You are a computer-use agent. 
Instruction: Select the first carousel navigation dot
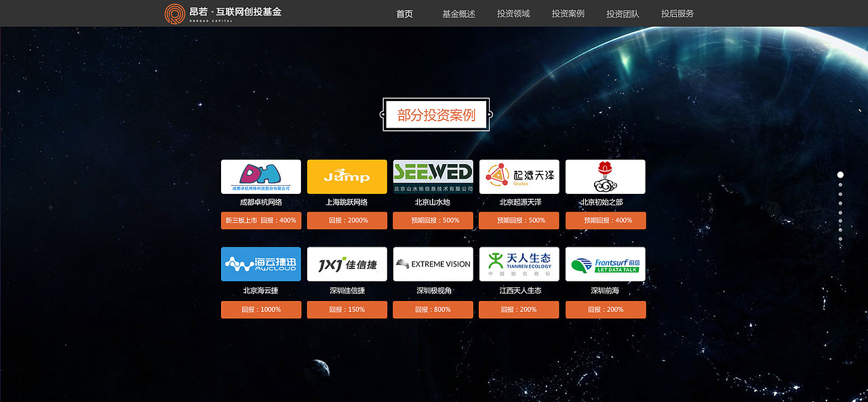click(x=840, y=174)
